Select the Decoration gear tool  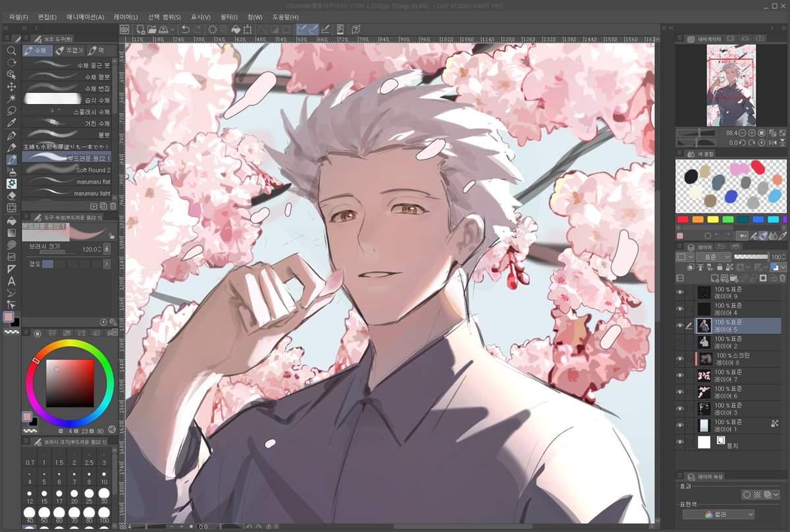(x=11, y=184)
